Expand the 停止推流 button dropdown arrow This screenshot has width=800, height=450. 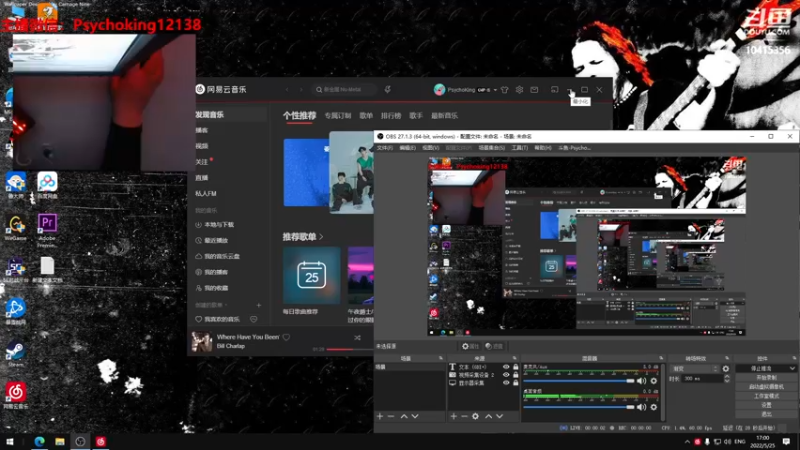tap(792, 368)
